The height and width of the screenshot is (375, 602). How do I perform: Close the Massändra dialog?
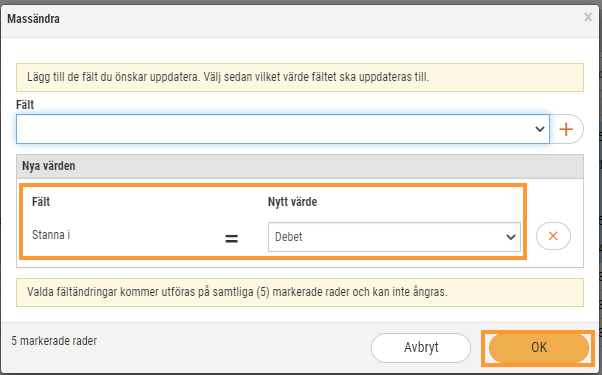click(588, 17)
